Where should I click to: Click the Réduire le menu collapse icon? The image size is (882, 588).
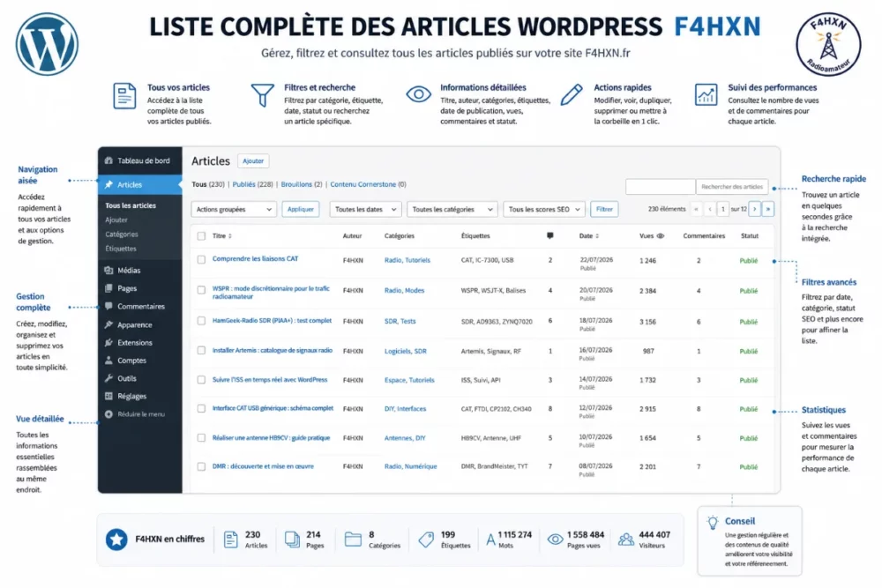pyautogui.click(x=108, y=414)
